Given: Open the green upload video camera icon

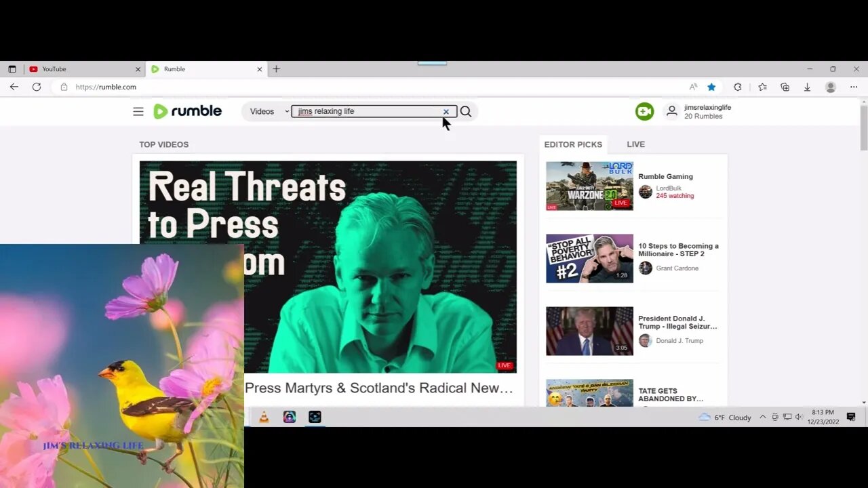Looking at the screenshot, I should point(644,111).
